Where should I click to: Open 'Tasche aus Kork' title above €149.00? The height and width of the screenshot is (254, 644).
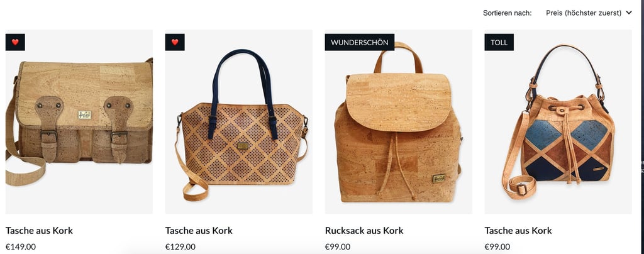pos(40,231)
